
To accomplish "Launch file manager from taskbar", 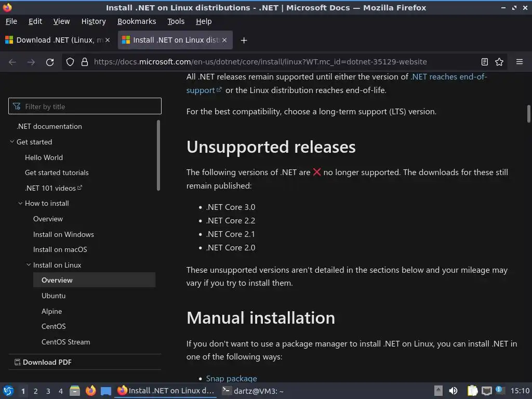I will tap(75, 391).
